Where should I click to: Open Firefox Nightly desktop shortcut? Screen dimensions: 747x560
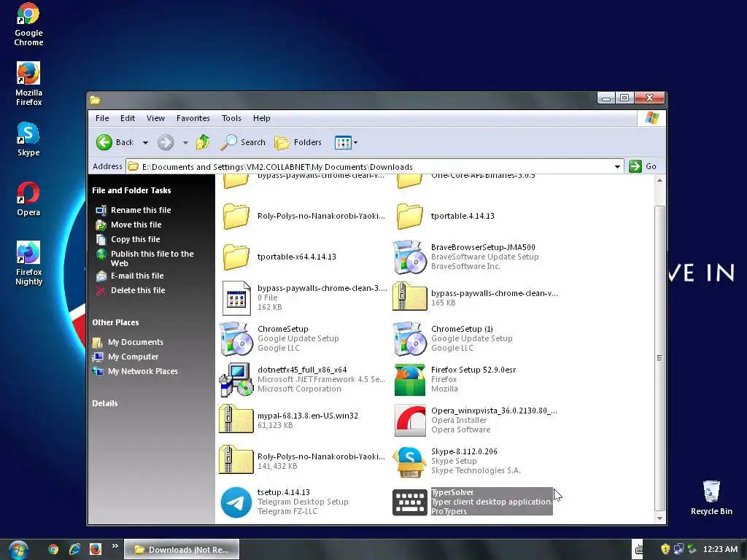pyautogui.click(x=28, y=263)
